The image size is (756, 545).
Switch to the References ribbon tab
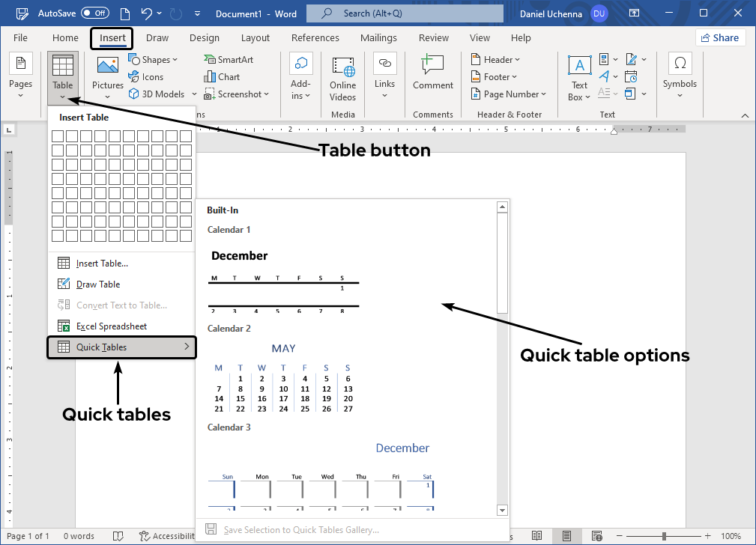tap(315, 37)
